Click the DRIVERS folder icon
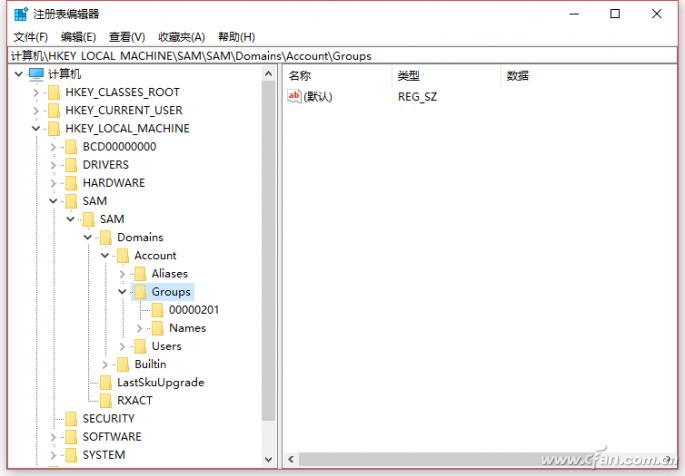685x476 pixels. [x=71, y=165]
